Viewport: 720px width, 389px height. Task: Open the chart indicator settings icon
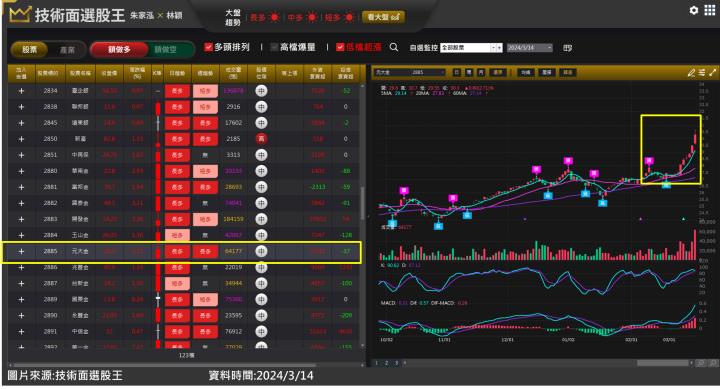(x=702, y=73)
